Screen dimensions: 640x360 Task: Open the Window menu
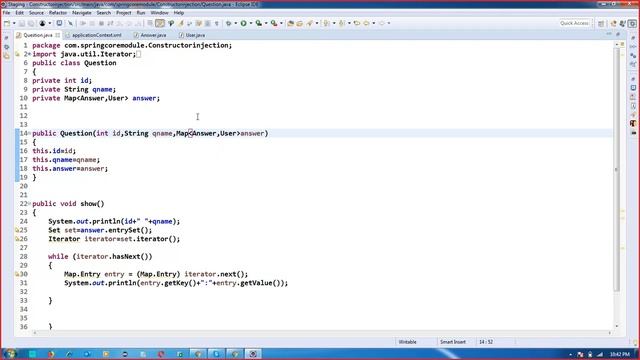tap(159, 13)
